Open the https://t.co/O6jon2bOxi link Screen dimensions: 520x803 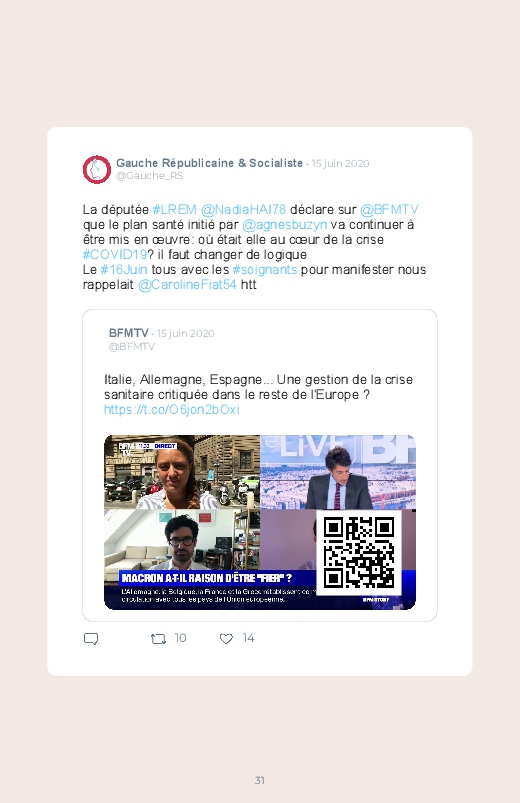click(x=172, y=410)
